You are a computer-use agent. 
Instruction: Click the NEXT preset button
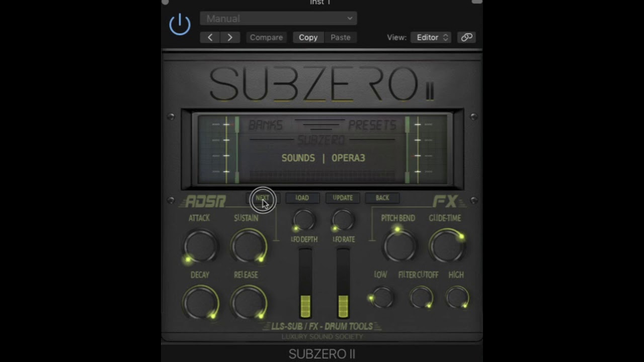(262, 198)
